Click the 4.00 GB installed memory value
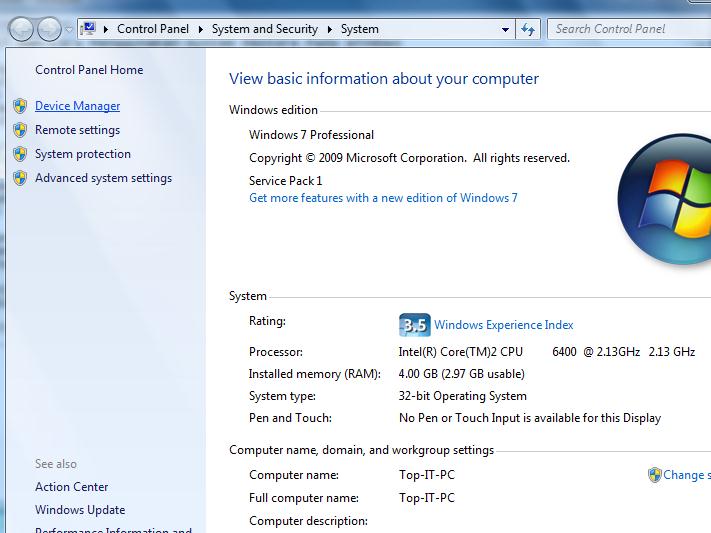Screen dimensions: 711x533 pos(462,374)
